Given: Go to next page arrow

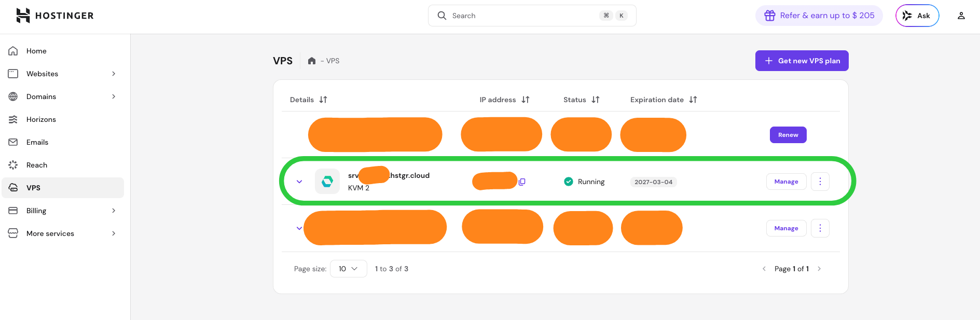Looking at the screenshot, I should pos(819,269).
